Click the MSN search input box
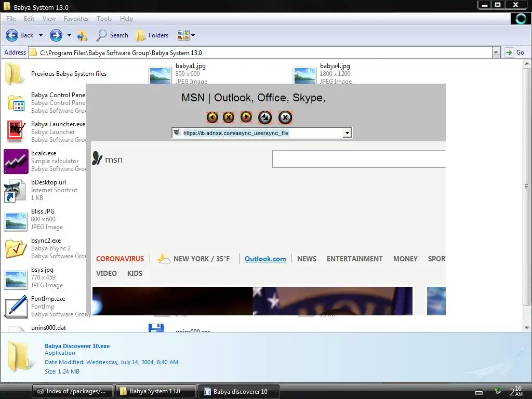This screenshot has height=399, width=532. (x=359, y=159)
